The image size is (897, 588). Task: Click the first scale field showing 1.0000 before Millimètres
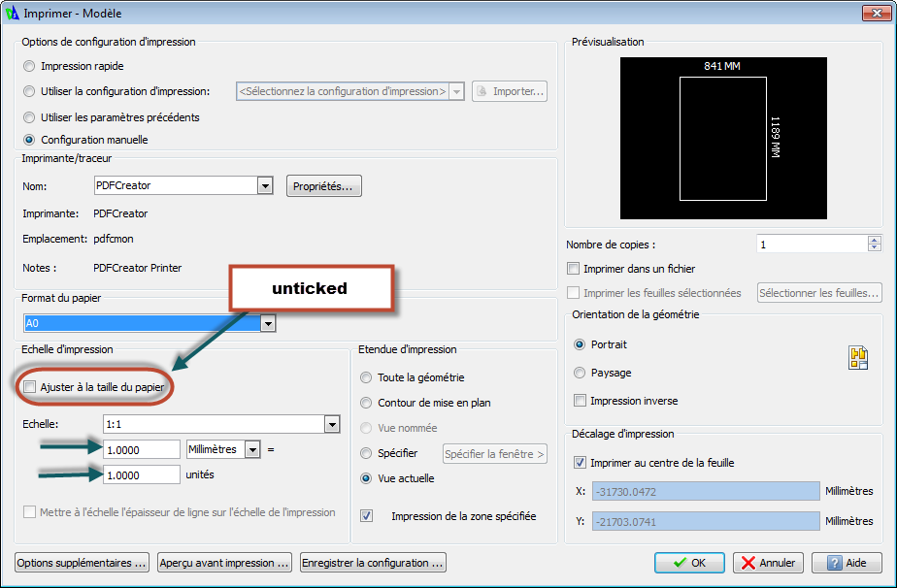[x=142, y=449]
